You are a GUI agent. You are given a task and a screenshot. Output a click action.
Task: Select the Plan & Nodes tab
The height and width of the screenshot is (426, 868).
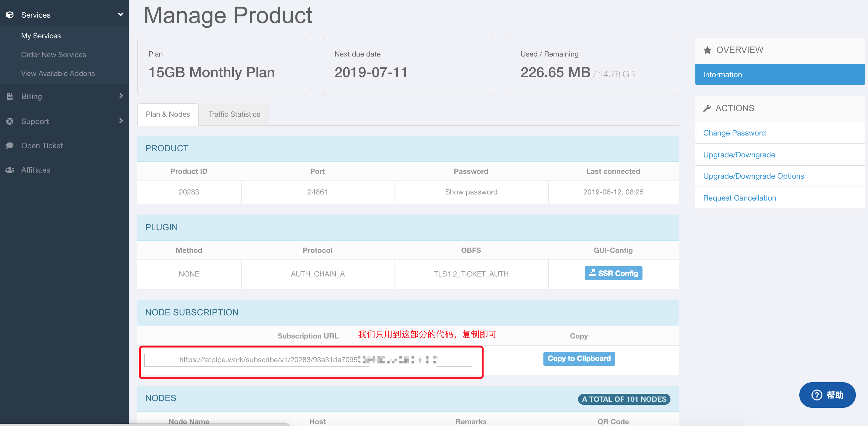(x=168, y=114)
